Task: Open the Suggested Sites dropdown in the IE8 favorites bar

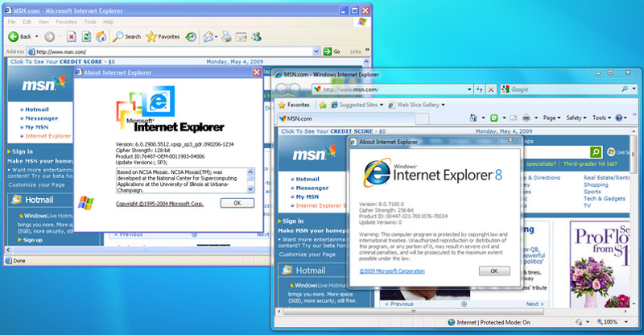Action: (382, 105)
